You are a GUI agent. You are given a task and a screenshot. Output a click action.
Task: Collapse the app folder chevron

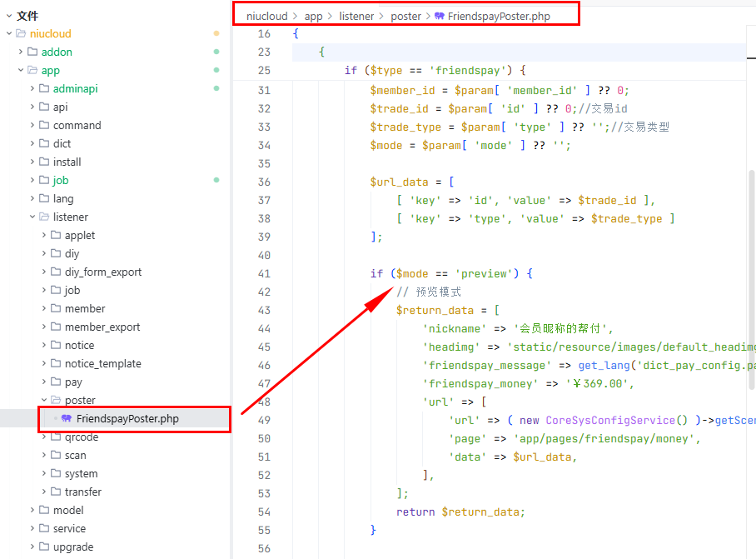tap(21, 71)
